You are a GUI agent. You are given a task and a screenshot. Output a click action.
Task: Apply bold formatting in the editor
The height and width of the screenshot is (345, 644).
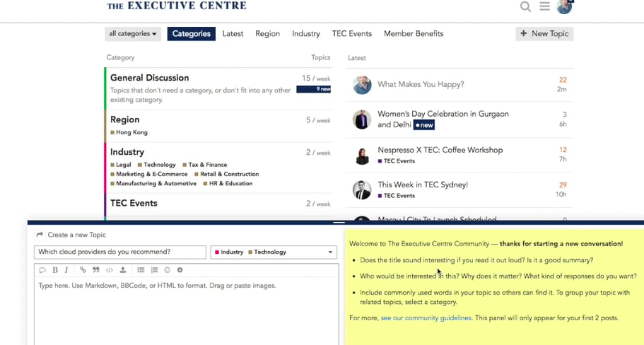(x=55, y=270)
